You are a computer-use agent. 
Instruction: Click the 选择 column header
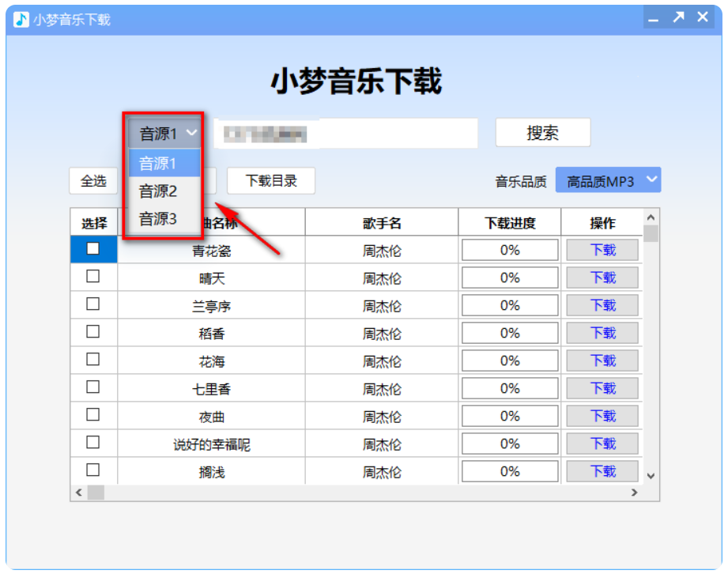click(x=93, y=222)
